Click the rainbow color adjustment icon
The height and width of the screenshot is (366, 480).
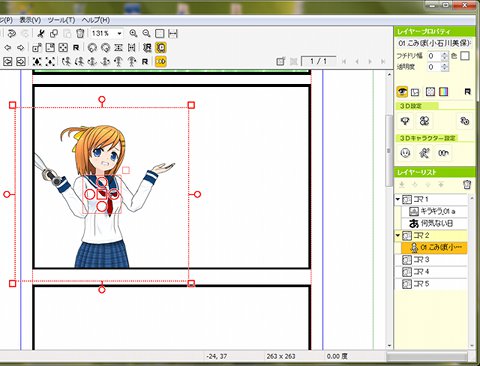pos(443,92)
